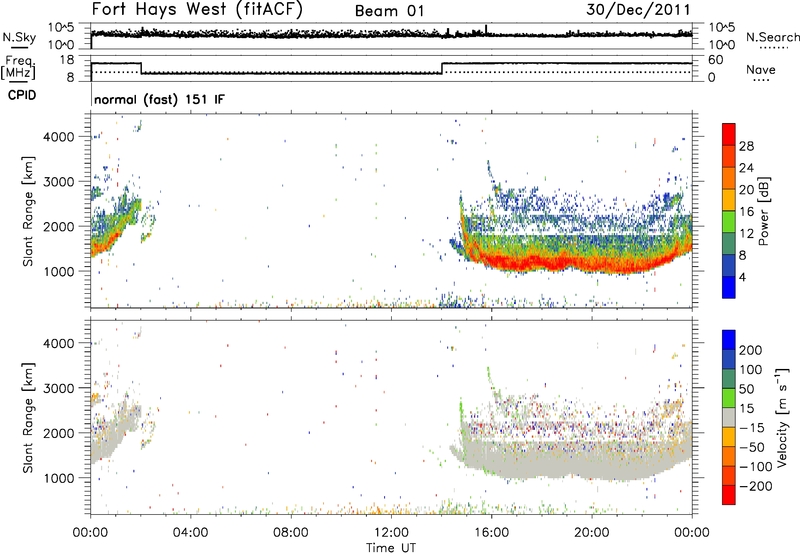
Task: Click the '18' frequency axis value
Action: 67,60
